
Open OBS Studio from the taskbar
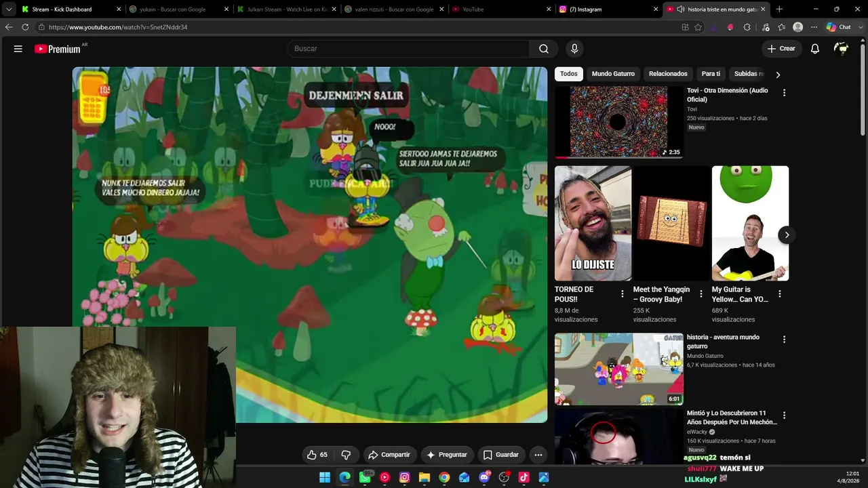click(504, 477)
